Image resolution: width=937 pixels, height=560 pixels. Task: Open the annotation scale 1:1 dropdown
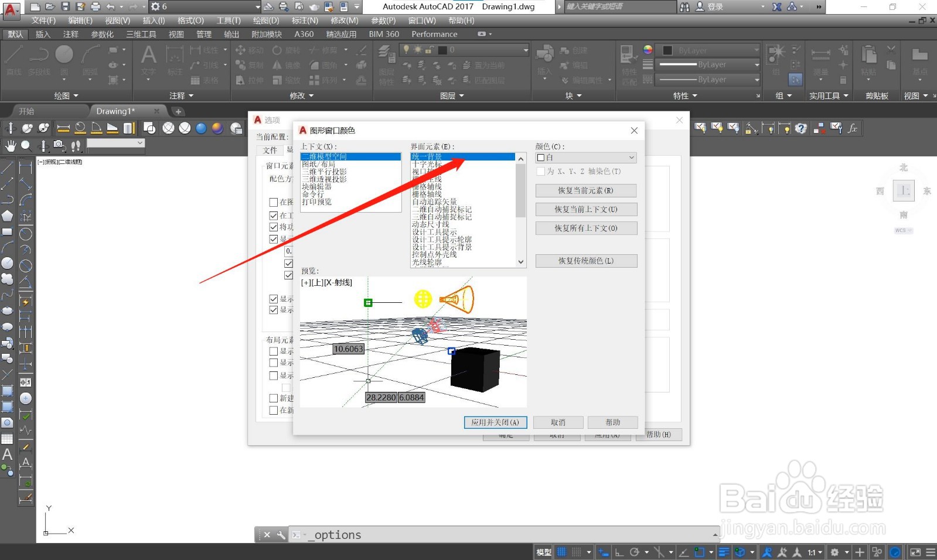[815, 552]
